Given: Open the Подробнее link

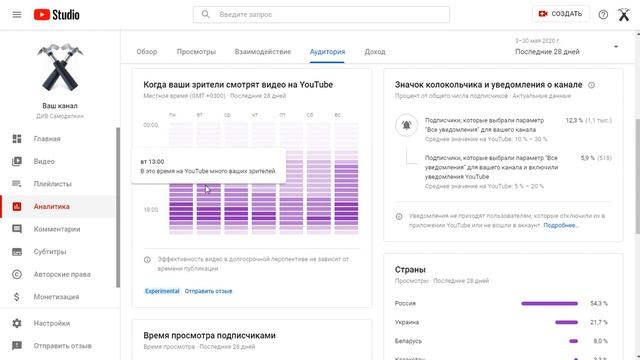Looking at the screenshot, I should (x=561, y=225).
